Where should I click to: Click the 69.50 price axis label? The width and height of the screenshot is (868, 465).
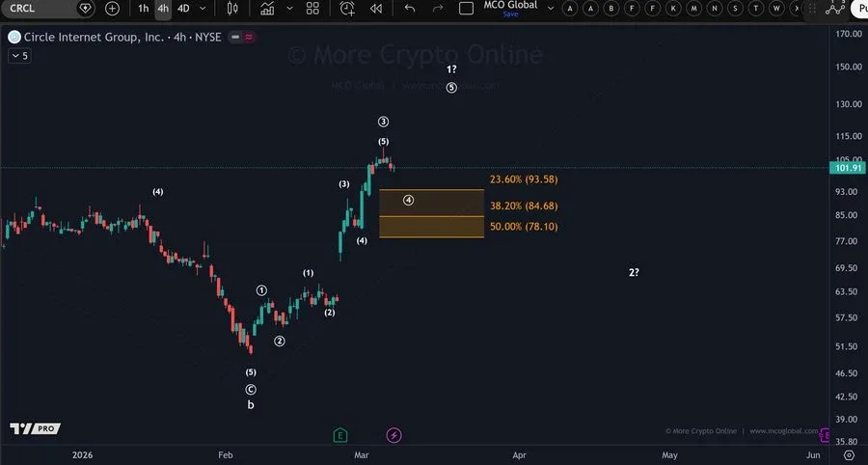coord(849,268)
